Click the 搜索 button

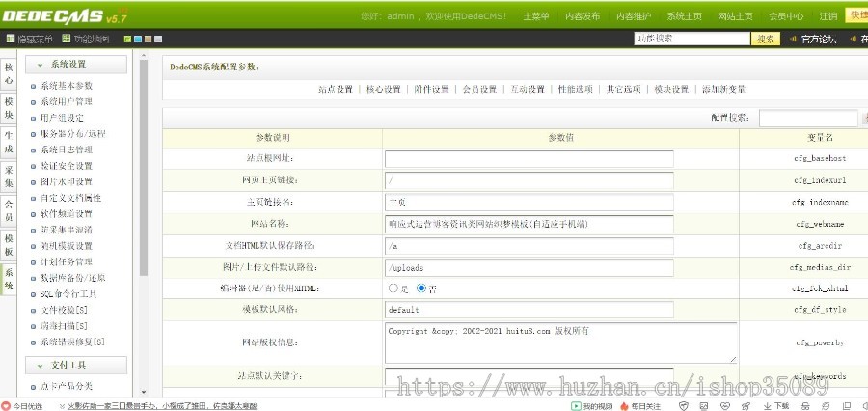(x=766, y=39)
